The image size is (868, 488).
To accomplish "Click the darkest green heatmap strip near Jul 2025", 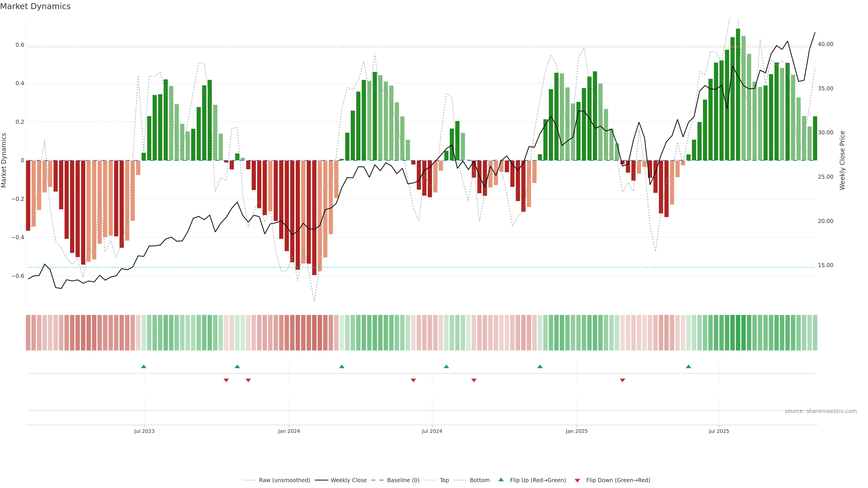I will [x=738, y=333].
